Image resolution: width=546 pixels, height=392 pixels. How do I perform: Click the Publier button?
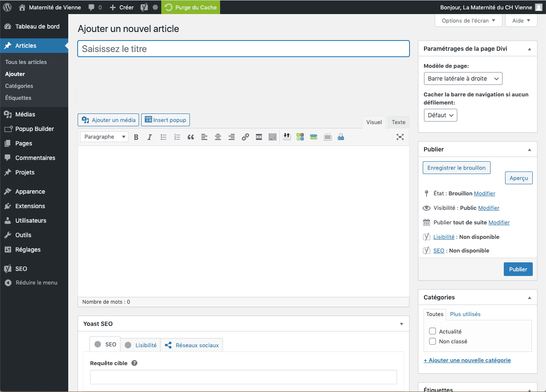pos(518,269)
